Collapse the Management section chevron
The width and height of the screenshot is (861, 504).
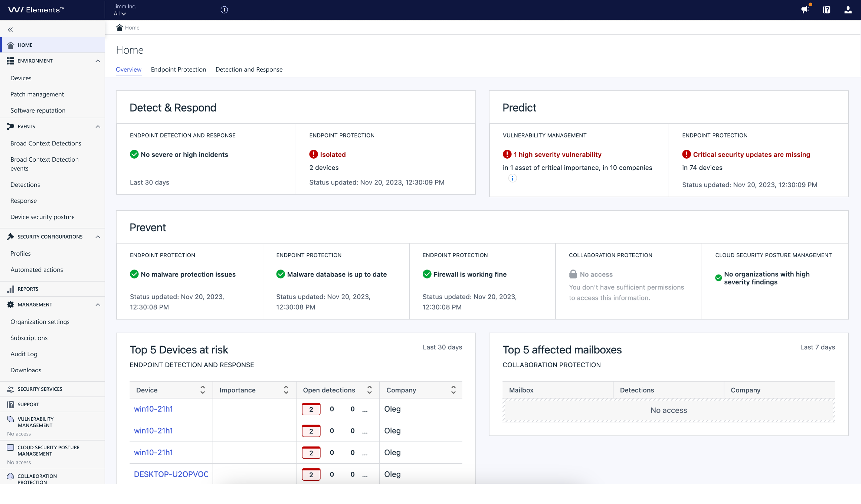click(x=98, y=305)
